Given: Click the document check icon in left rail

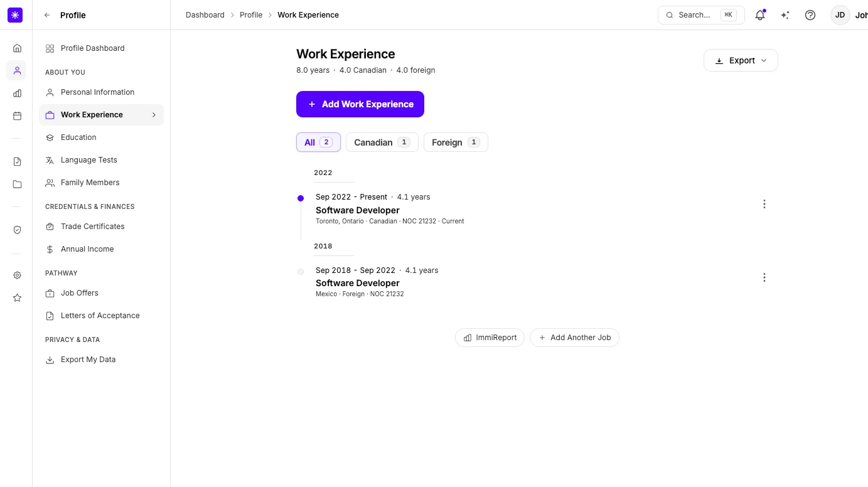Looking at the screenshot, I should click(17, 162).
